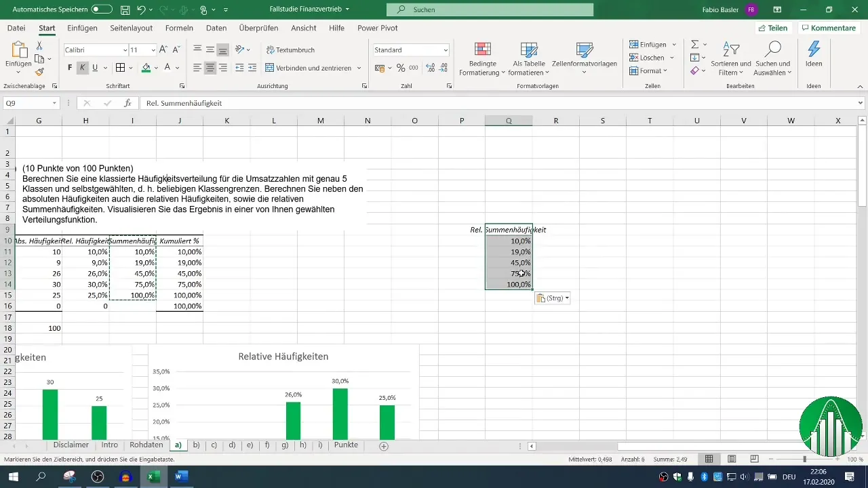868x488 pixels.
Task: Toggle italic formatting (K)
Action: 82,68
